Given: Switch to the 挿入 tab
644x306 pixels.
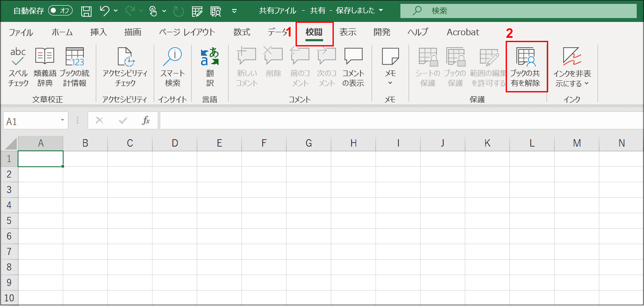Looking at the screenshot, I should pos(98,32).
